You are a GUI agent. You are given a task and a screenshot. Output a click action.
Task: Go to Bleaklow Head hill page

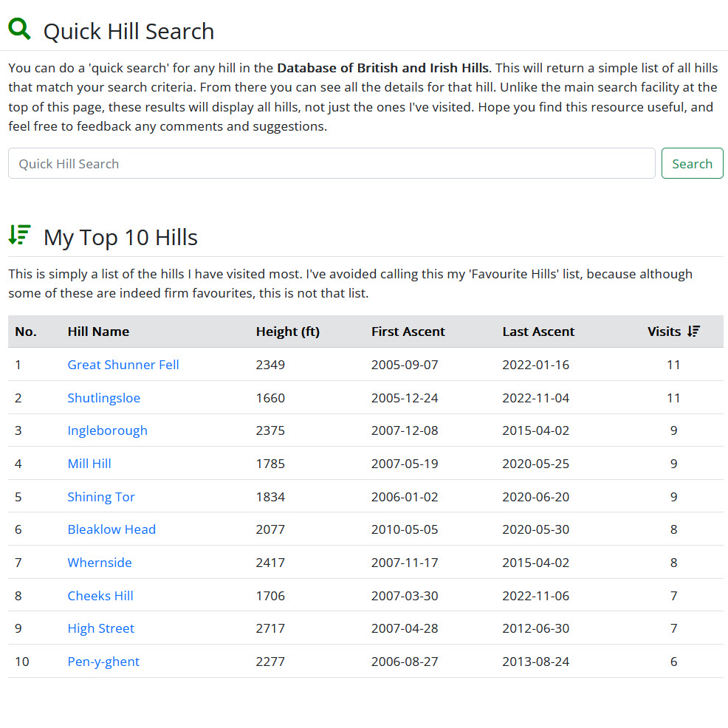(x=111, y=529)
